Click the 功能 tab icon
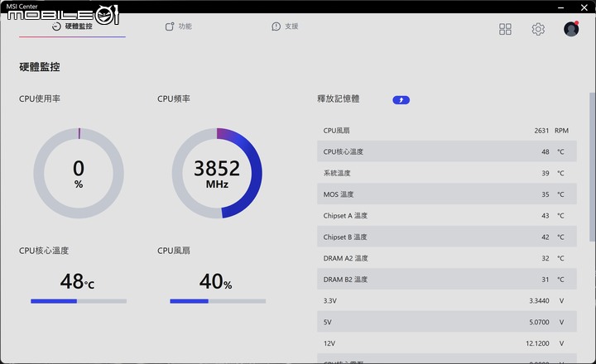The height and width of the screenshot is (364, 596). point(170,26)
